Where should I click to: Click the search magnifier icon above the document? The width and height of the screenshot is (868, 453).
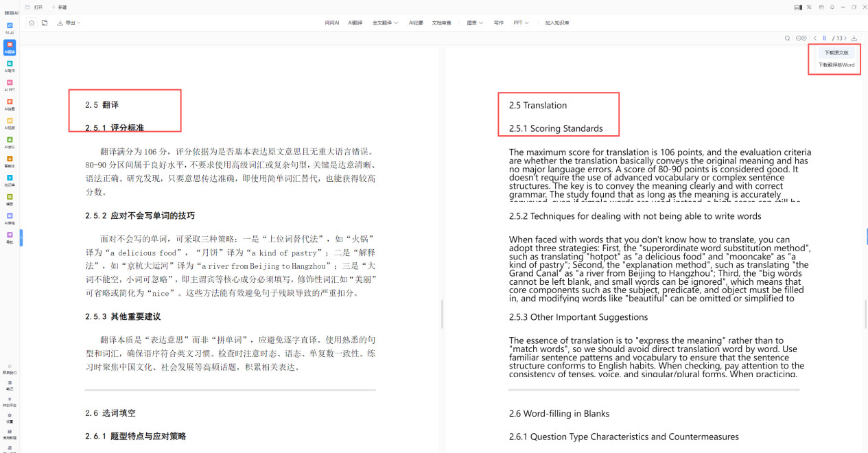tap(787, 38)
